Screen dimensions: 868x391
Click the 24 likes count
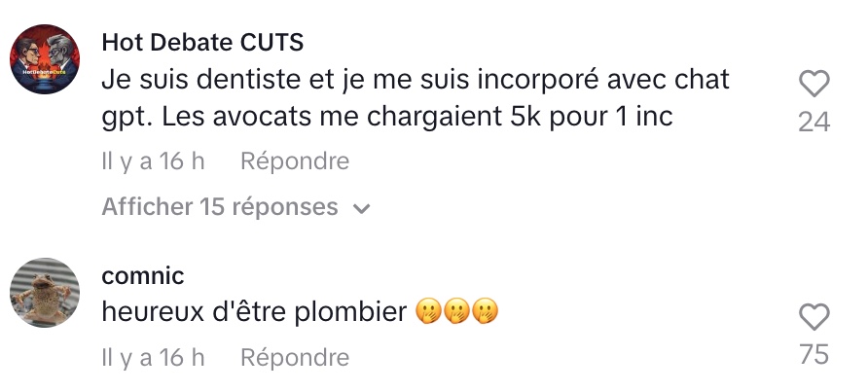[814, 122]
